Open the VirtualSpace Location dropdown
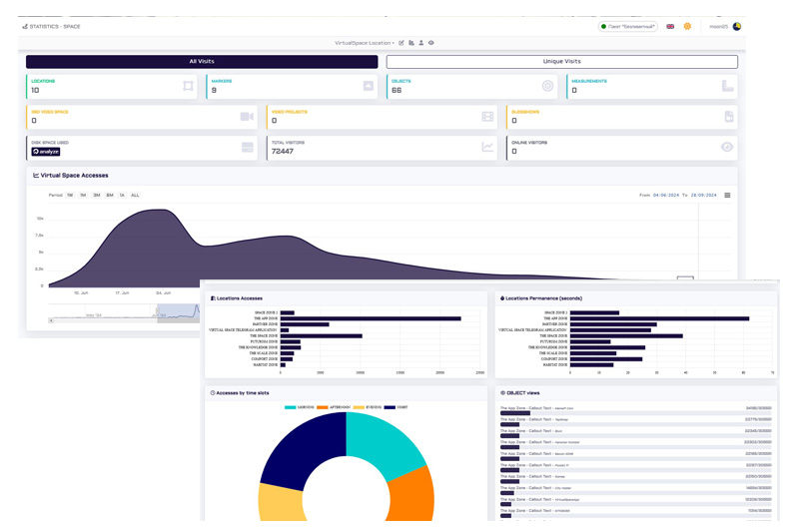799x532 pixels. (x=365, y=43)
